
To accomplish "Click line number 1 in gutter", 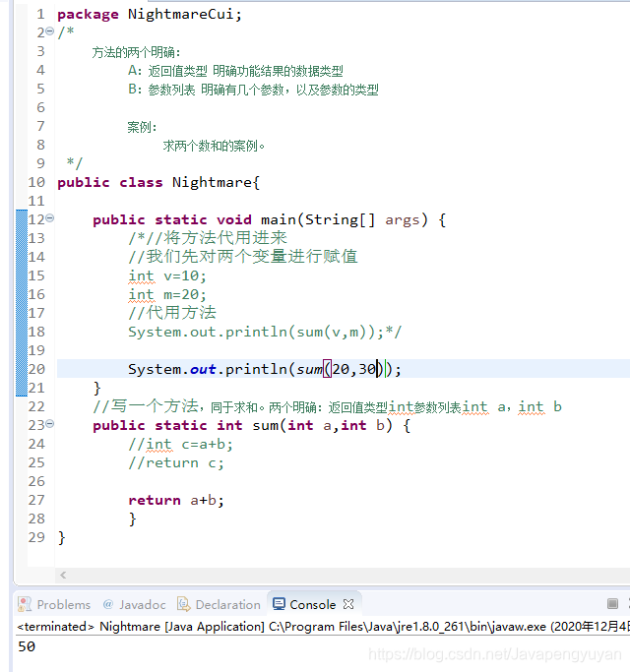I will 40,14.
